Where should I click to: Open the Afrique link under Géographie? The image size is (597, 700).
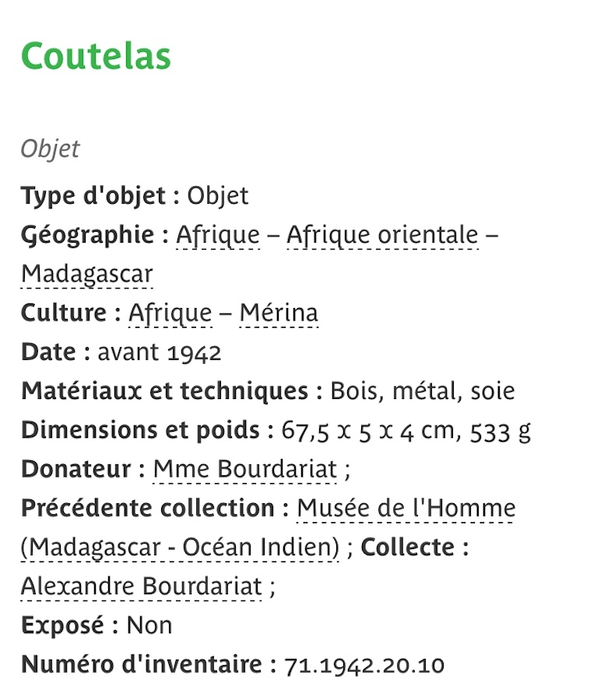[x=218, y=235]
